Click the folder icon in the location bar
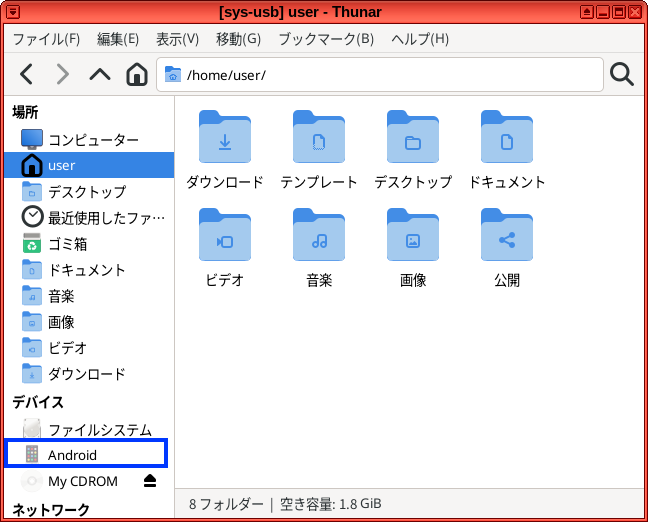Viewport: 648px width, 522px height. 173,75
